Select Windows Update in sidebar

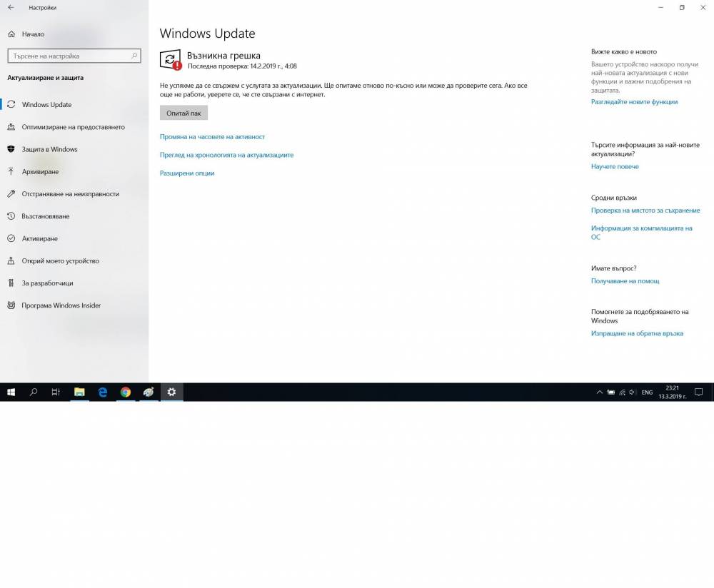[74, 105]
